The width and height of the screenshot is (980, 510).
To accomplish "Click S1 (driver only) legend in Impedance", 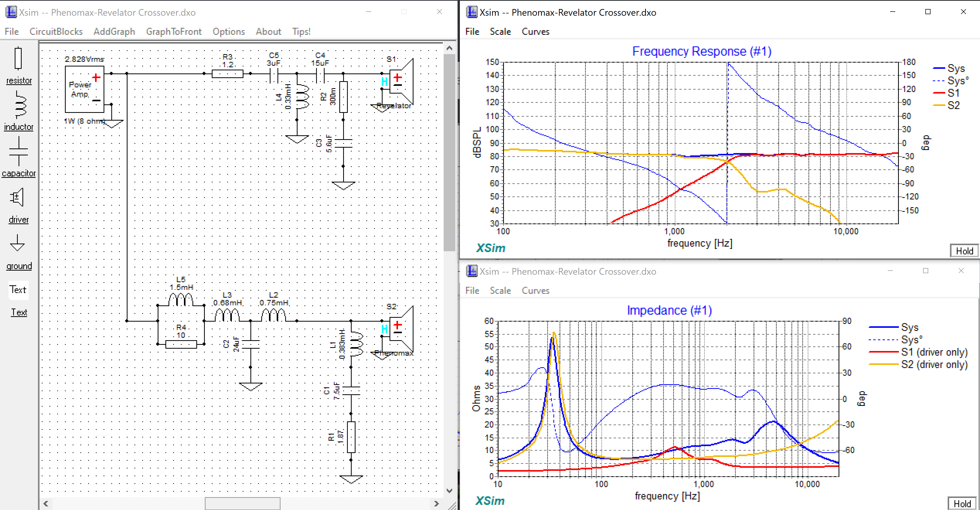I will point(918,352).
